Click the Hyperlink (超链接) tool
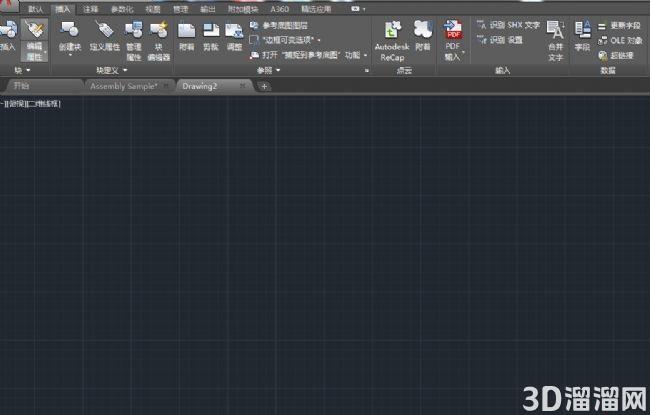Screen dimensions: 651x415 tap(616, 55)
